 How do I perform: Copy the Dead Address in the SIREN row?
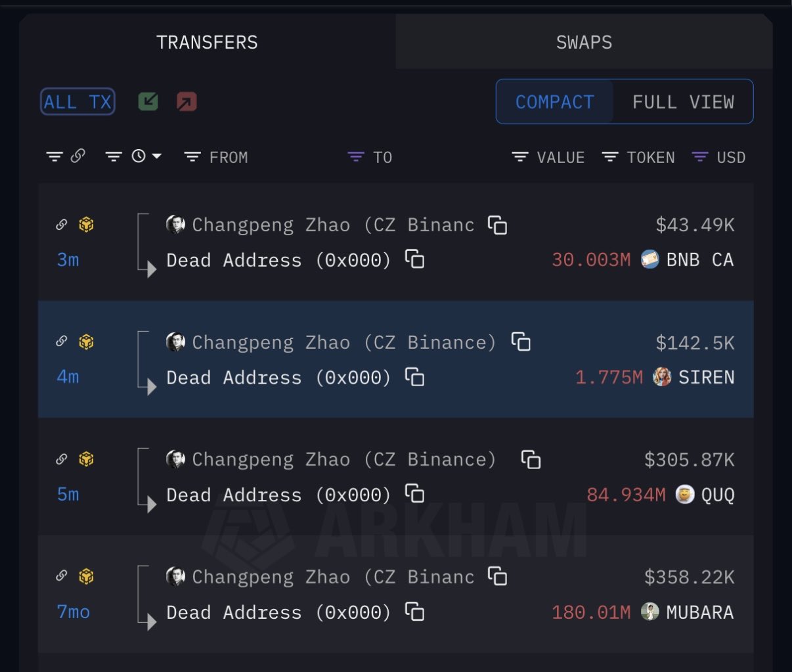tap(414, 377)
